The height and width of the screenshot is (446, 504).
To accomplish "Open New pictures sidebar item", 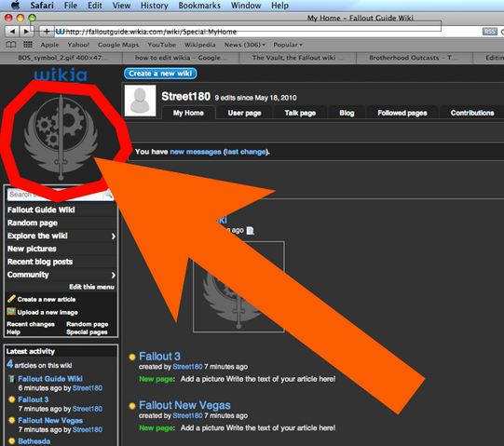I will click(32, 249).
